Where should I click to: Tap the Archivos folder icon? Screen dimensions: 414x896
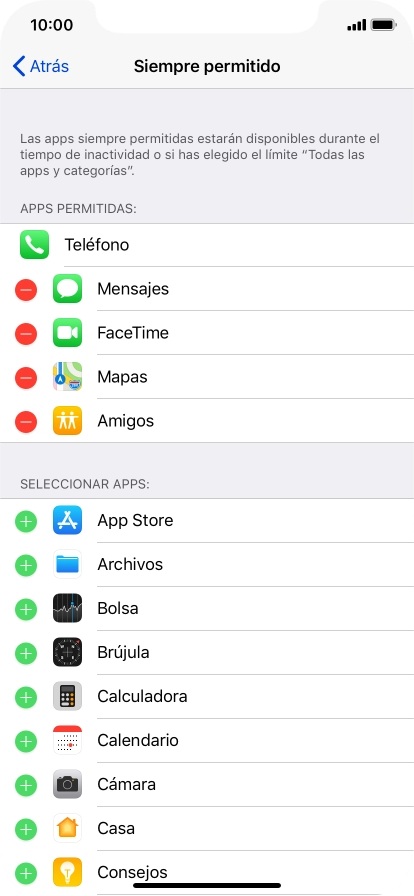pyautogui.click(x=67, y=564)
